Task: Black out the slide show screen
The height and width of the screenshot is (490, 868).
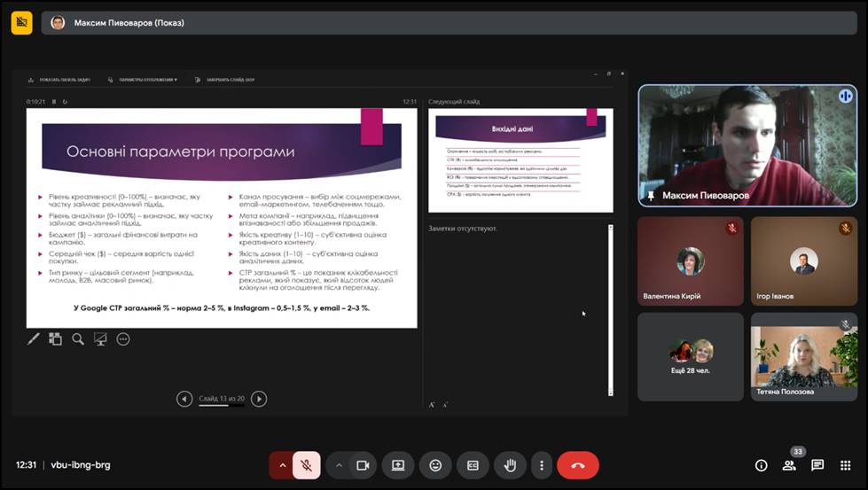Action: 100,338
